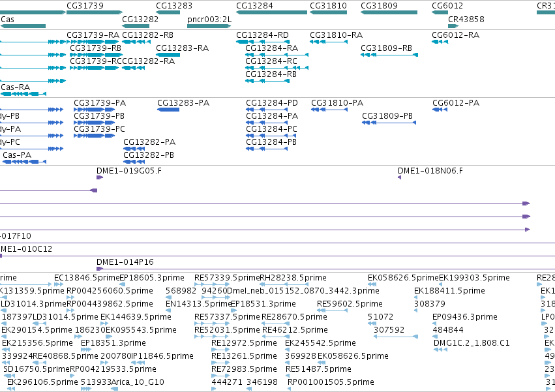Select the RE59602.5prime EST label
555x392 pixels.
(x=350, y=304)
